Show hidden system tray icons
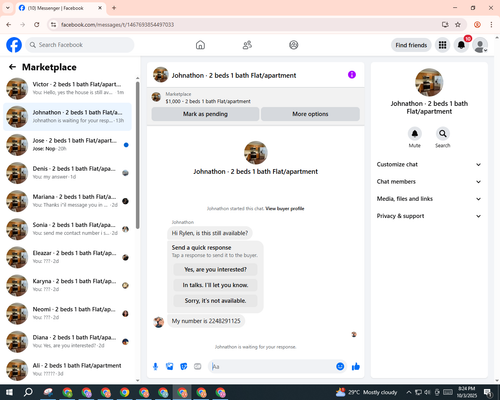 [409, 392]
